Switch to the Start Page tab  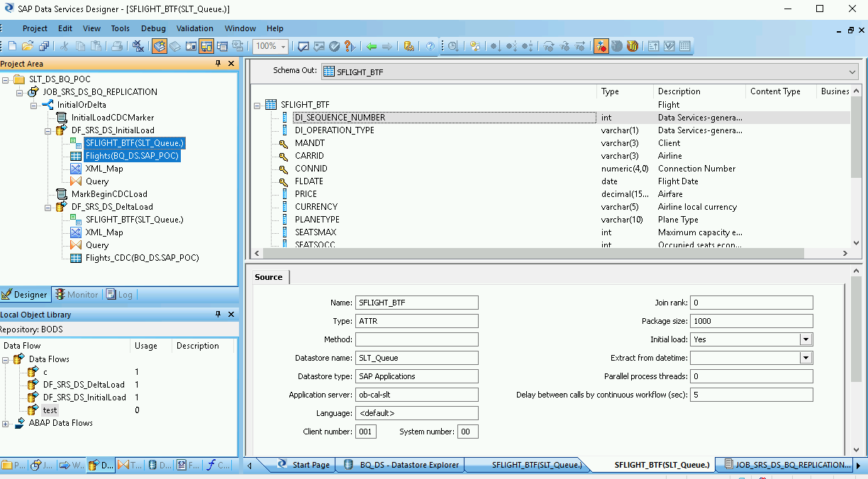pos(304,465)
